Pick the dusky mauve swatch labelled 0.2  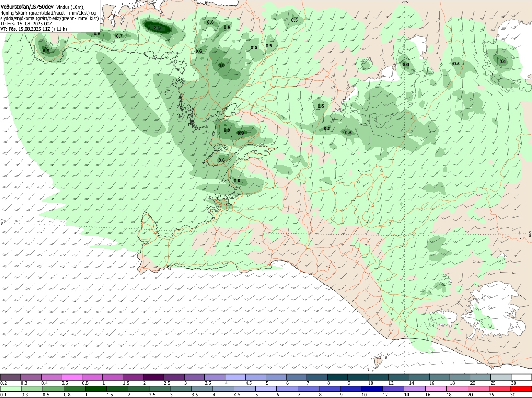point(11,377)
